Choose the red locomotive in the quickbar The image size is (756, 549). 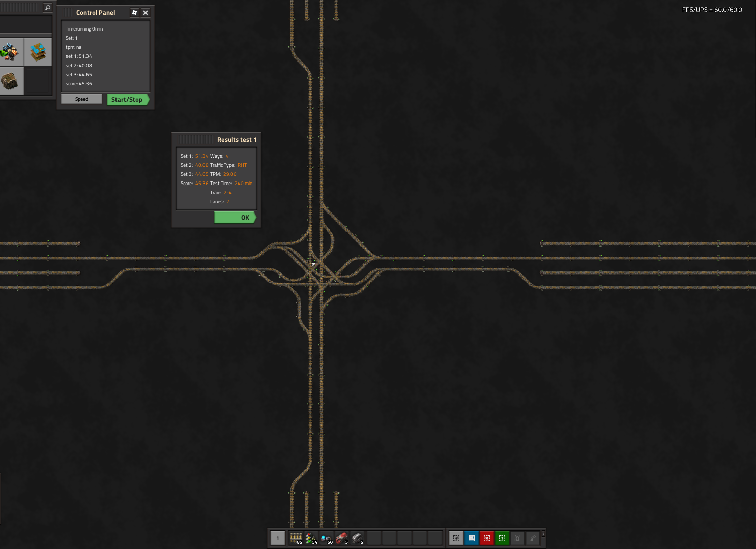(x=341, y=538)
